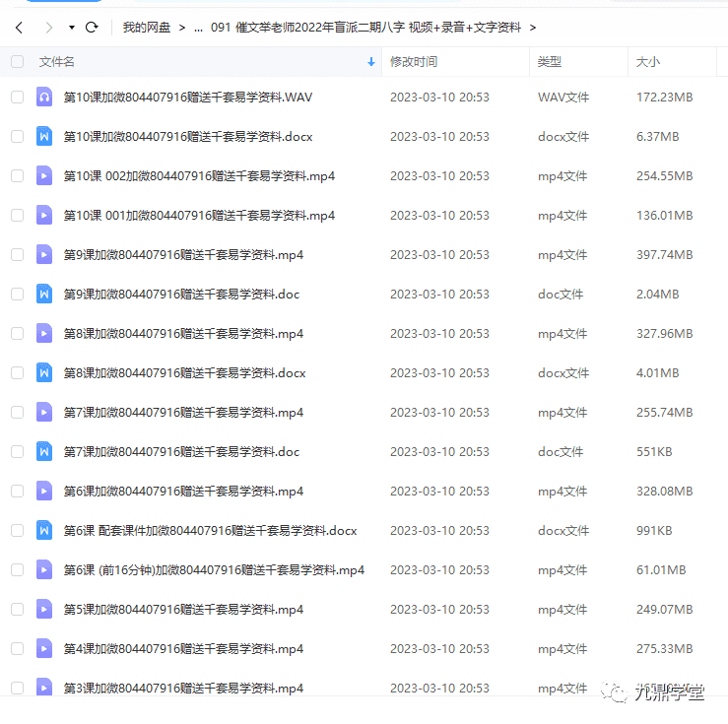Click the forward navigation arrow

tap(48, 28)
